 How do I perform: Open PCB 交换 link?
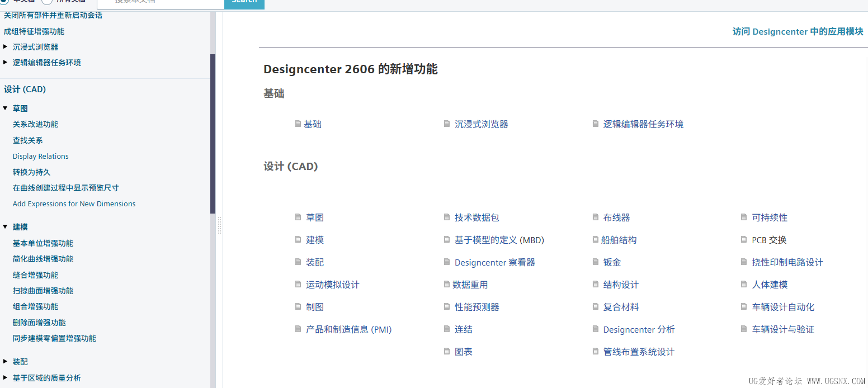coord(769,240)
